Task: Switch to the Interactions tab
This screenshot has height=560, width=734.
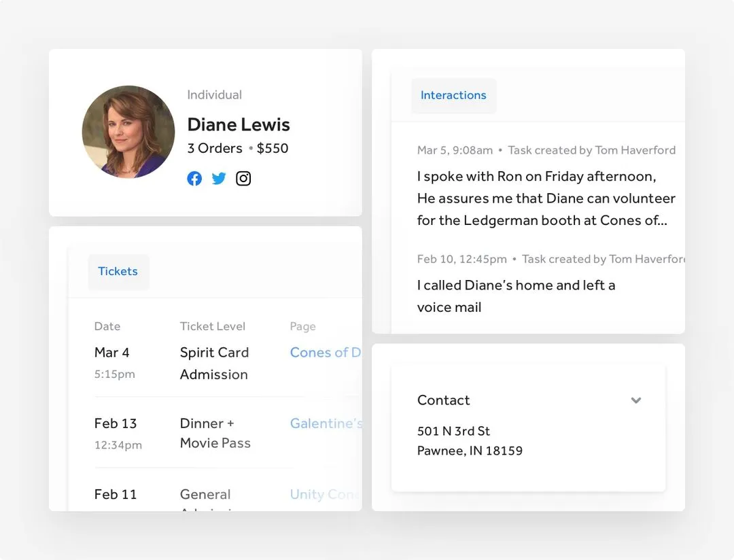Action: [453, 95]
